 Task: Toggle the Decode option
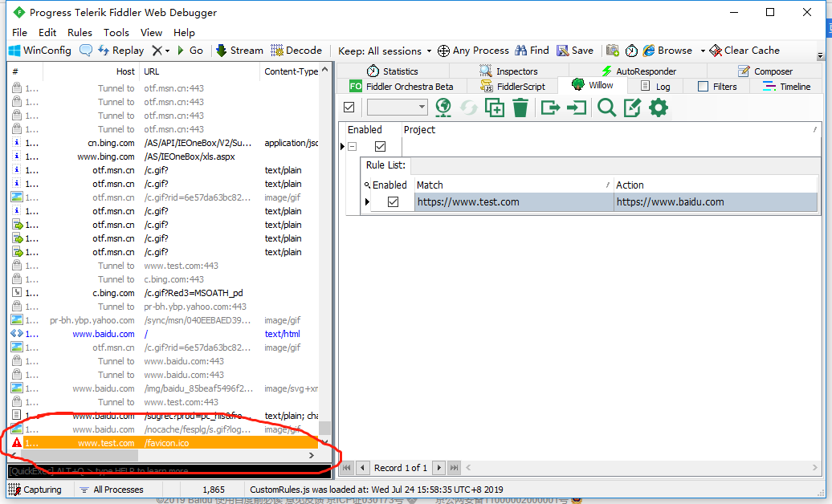[x=296, y=51]
